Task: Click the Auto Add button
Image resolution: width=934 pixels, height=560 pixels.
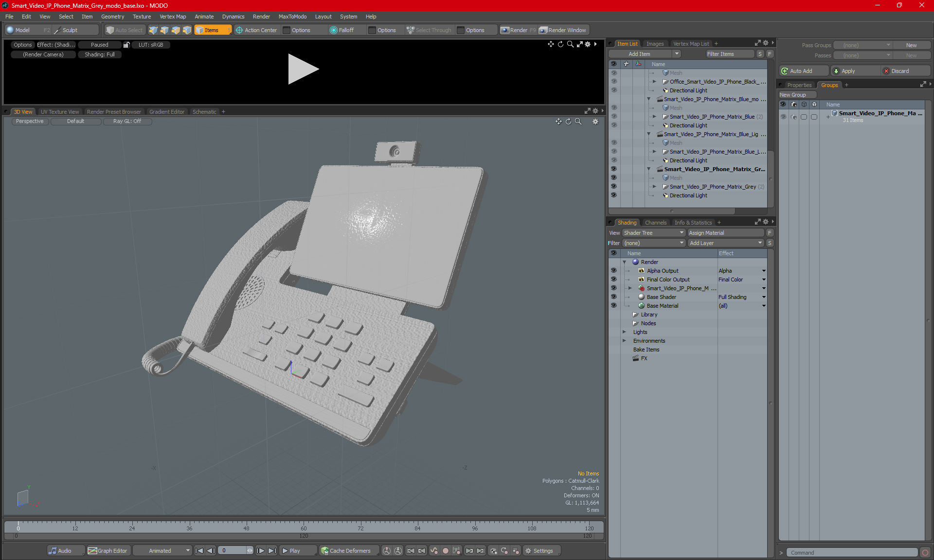Action: pyautogui.click(x=804, y=71)
